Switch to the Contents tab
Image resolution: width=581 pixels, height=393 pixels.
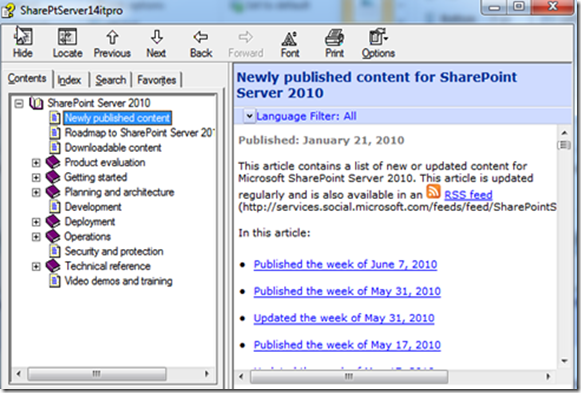coord(27,79)
